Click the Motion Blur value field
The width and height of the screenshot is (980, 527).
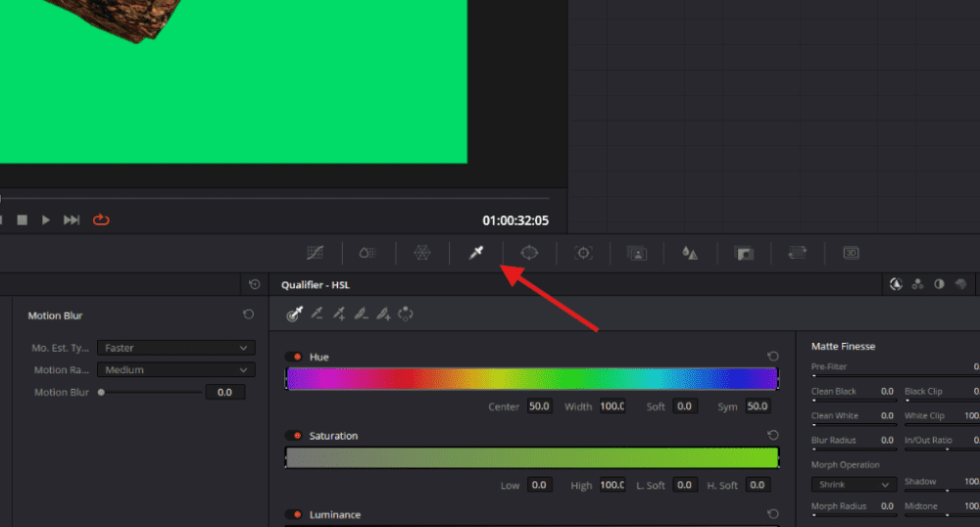tap(225, 392)
